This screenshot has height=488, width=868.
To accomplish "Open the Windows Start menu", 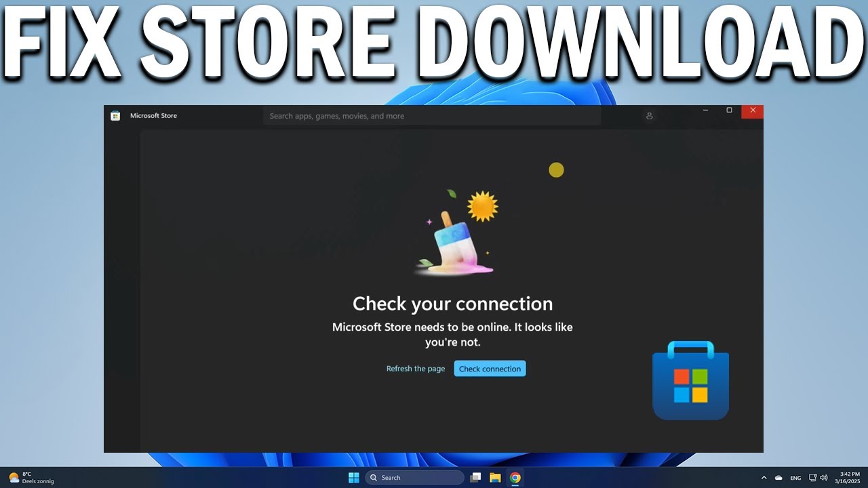I will click(353, 478).
